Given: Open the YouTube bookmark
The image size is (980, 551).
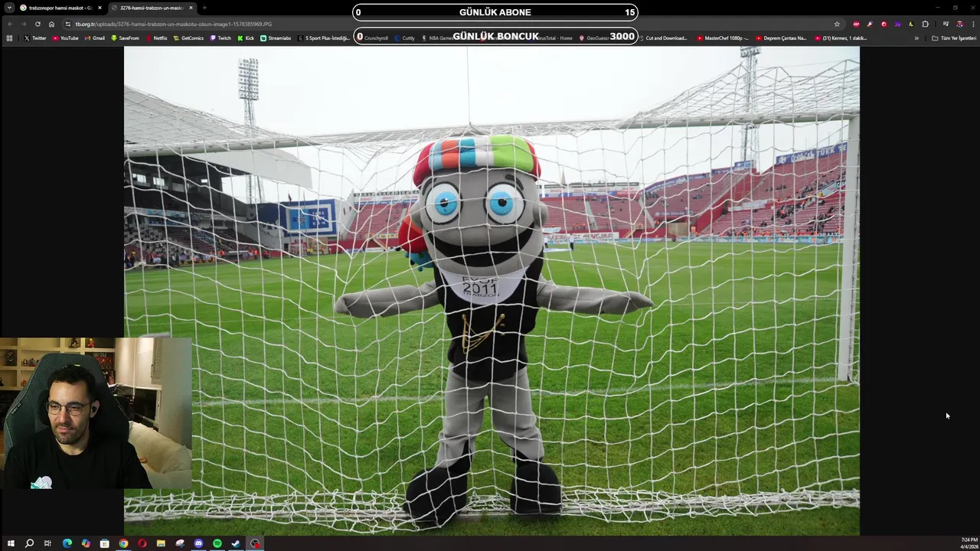Looking at the screenshot, I should pos(65,38).
